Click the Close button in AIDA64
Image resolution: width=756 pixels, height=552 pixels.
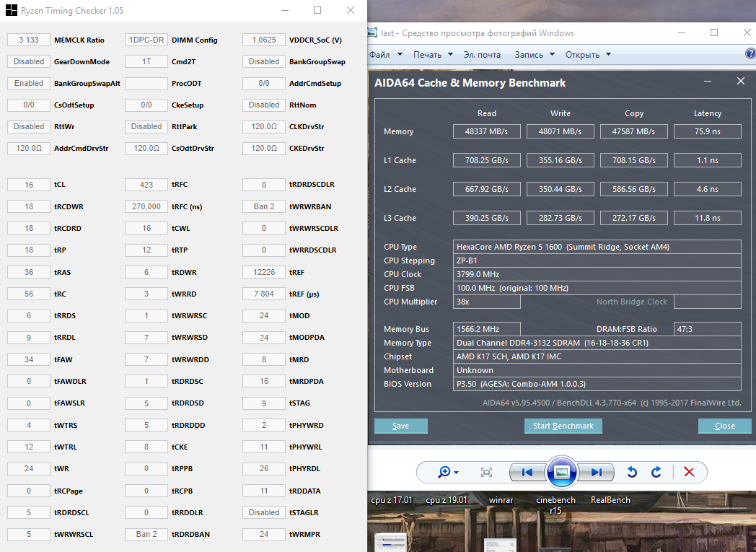725,426
